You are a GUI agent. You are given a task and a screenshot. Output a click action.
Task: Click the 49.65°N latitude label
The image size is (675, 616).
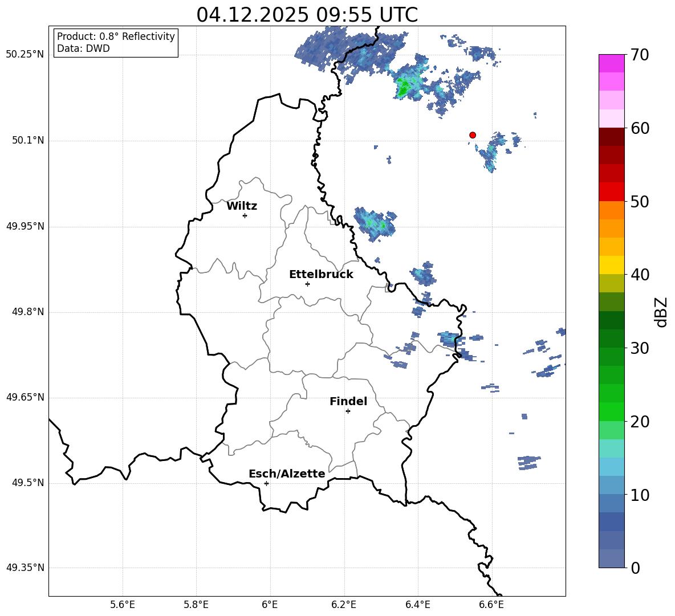click(x=25, y=397)
